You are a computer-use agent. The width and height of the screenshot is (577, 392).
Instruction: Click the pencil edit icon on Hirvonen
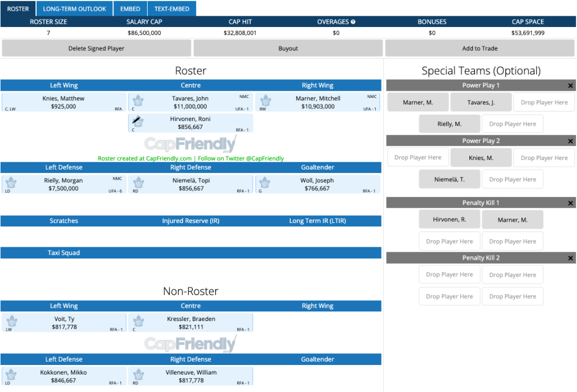137,121
